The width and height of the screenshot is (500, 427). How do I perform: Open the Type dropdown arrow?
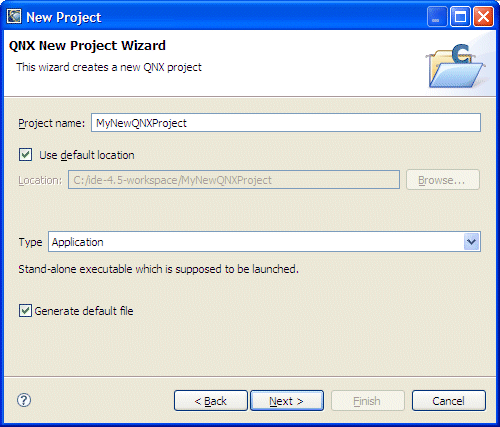click(471, 241)
